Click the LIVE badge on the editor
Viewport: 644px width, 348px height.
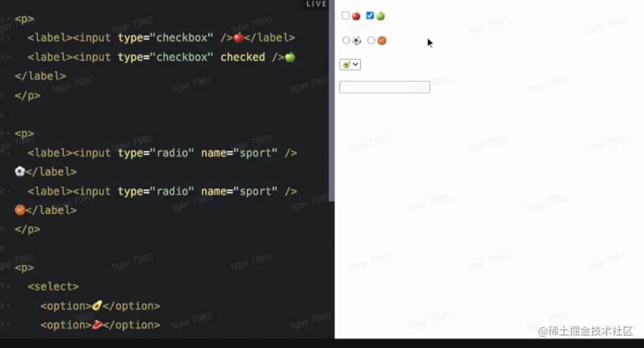tap(316, 4)
